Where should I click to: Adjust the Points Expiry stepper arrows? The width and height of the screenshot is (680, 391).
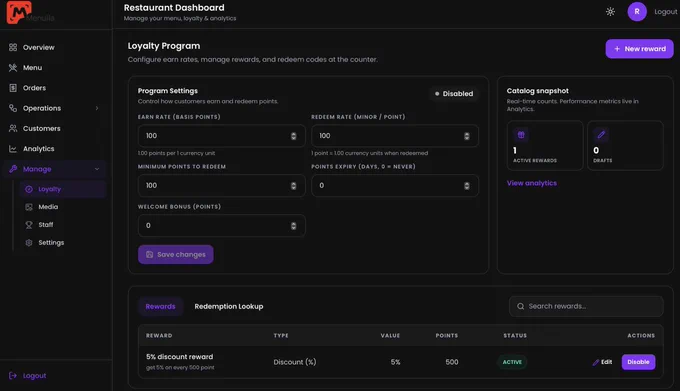click(x=467, y=186)
